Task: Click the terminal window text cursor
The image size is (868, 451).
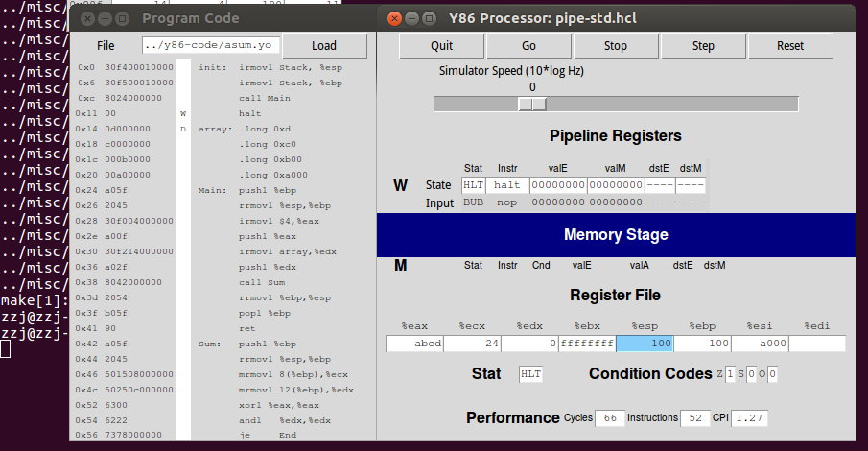Action: click(x=5, y=349)
